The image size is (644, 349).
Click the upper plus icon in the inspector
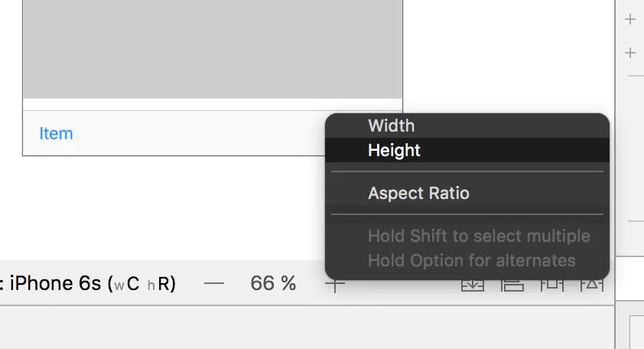[x=630, y=20]
